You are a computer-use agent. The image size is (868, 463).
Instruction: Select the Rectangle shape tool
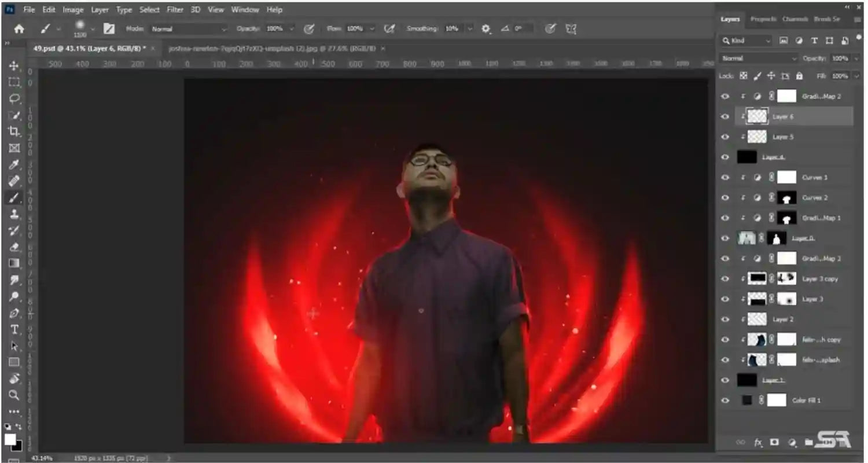[14, 362]
